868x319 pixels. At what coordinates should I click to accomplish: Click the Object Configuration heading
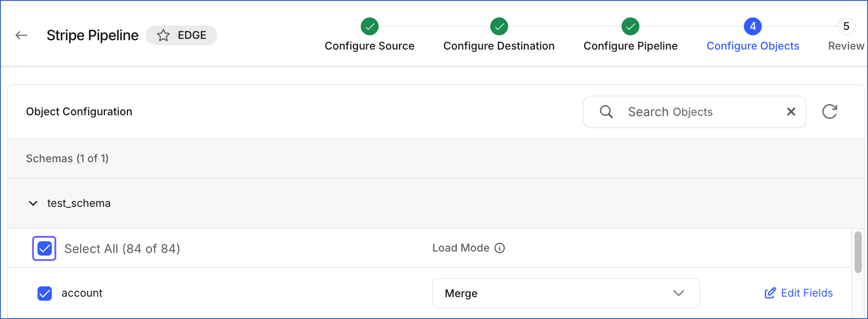click(x=79, y=112)
